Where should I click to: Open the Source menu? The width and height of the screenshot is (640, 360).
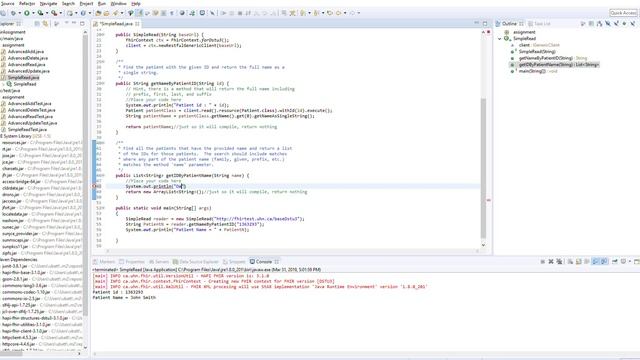(x=7, y=4)
